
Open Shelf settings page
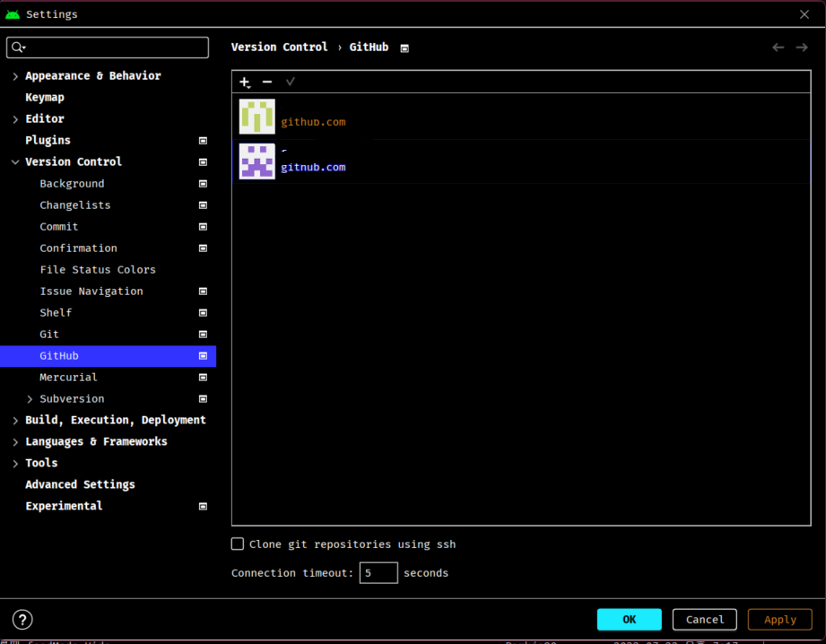56,312
